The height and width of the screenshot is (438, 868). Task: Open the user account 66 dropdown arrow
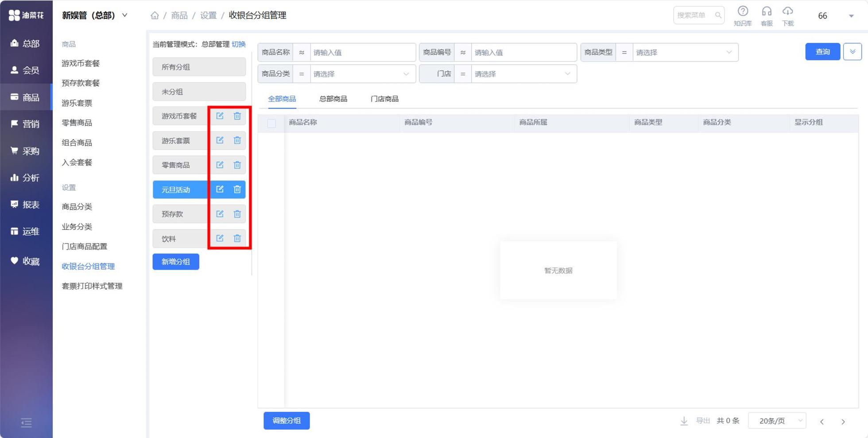pos(851,16)
